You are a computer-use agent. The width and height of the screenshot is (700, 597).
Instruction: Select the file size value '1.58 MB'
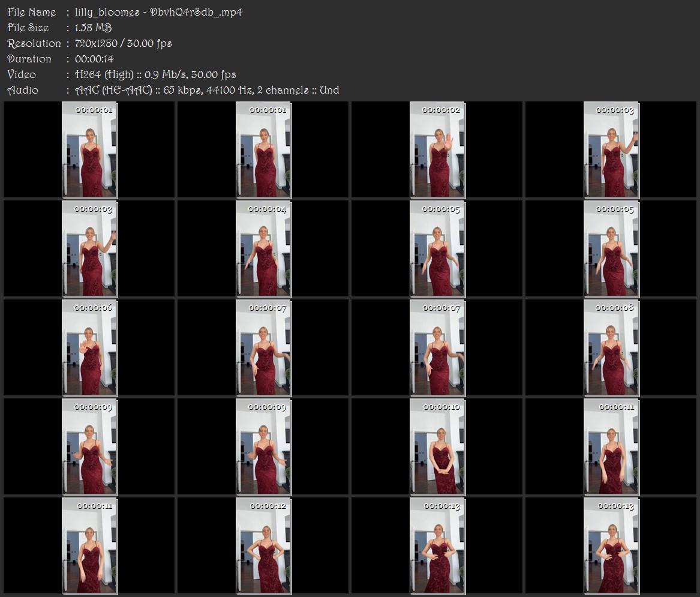point(94,28)
